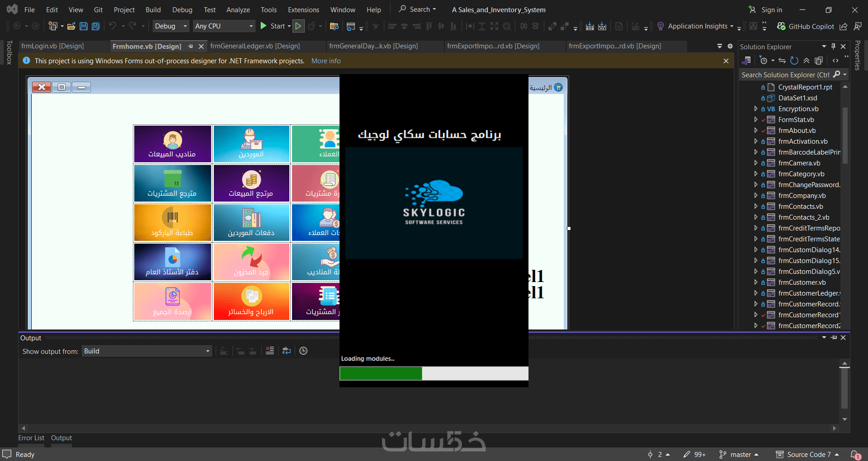Click the View Code icon in Solution Explorer
Image resolution: width=868 pixels, height=461 pixels.
tap(835, 61)
